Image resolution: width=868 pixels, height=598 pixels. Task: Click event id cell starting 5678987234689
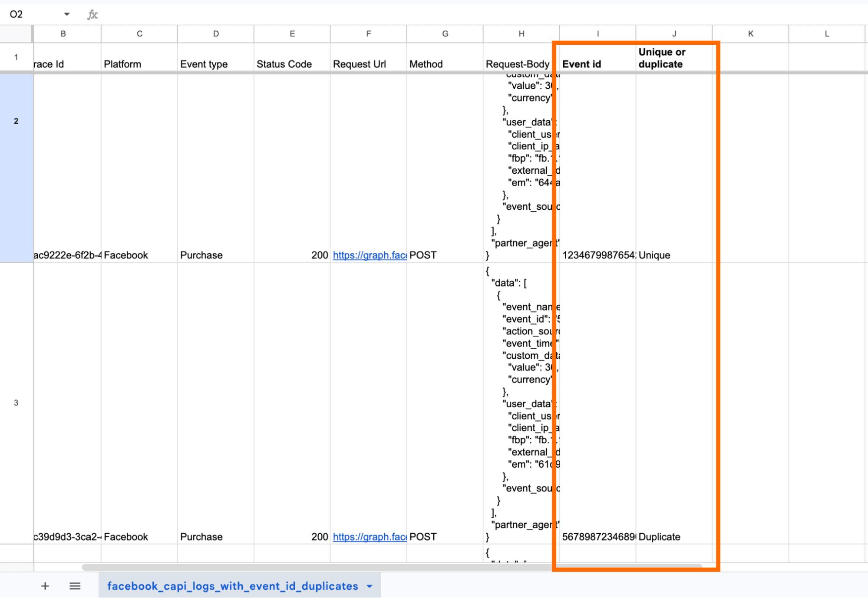pyautogui.click(x=598, y=403)
